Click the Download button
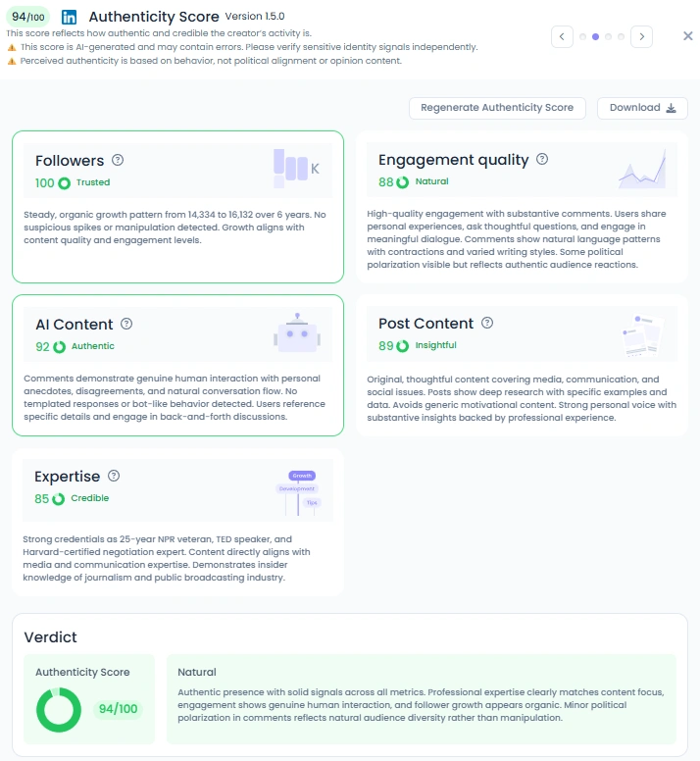 pyautogui.click(x=642, y=108)
